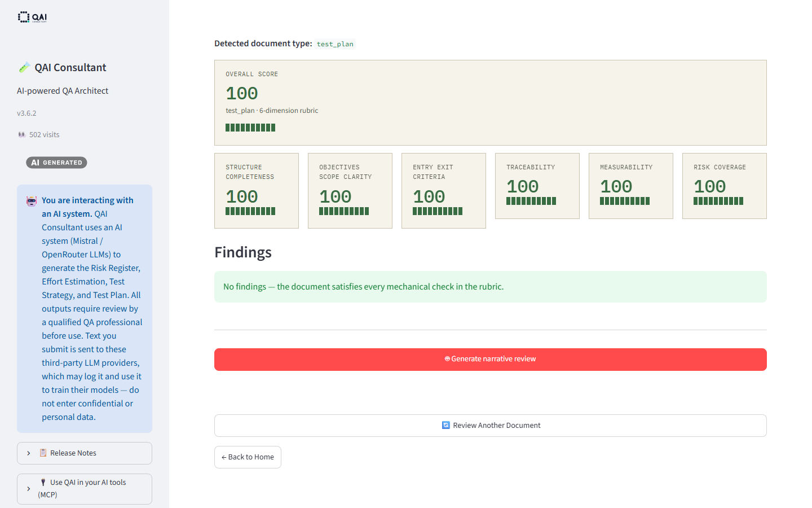Click the AI GENERATED badge
This screenshot has width=812, height=508.
(56, 163)
